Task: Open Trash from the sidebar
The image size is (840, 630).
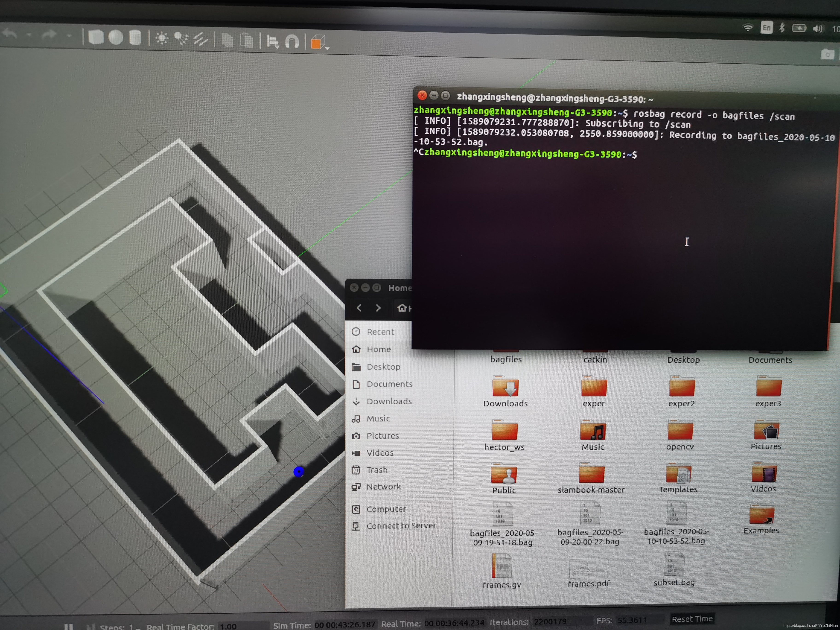Action: point(377,470)
